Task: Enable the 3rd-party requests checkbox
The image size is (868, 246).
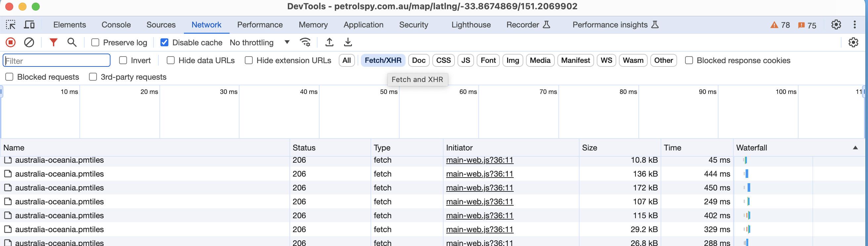Action: tap(93, 77)
